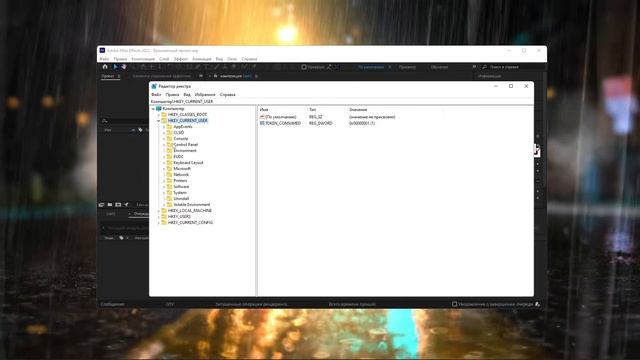Screen dimensions: 640x360
Task: Expand the Keyboard Layout subkey
Action: tap(164, 162)
